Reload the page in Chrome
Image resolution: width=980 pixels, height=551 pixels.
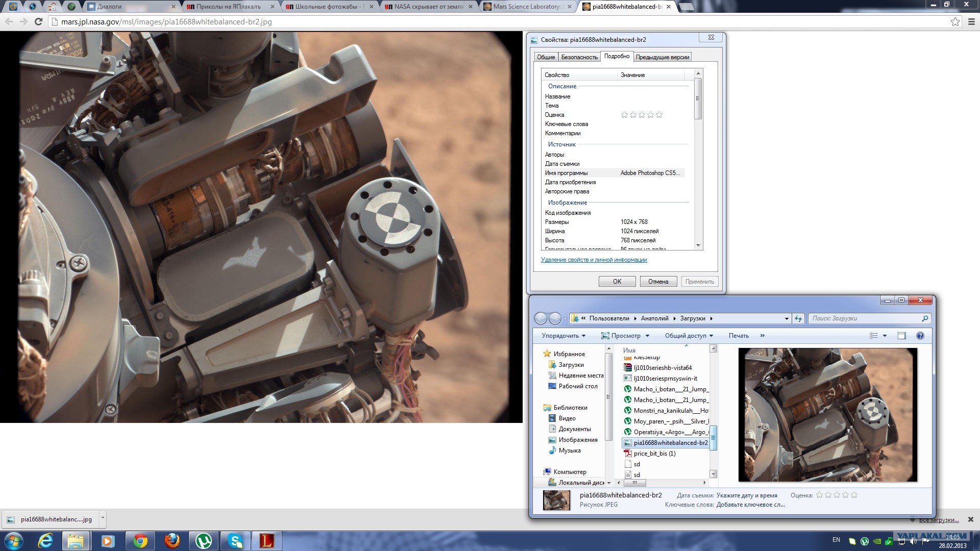point(38,21)
